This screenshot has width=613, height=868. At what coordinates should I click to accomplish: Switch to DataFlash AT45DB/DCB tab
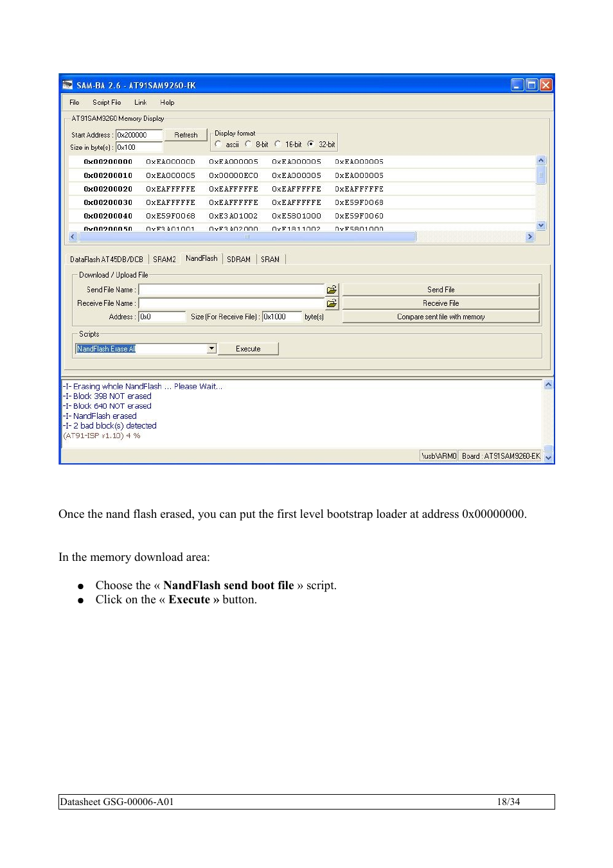[107, 260]
